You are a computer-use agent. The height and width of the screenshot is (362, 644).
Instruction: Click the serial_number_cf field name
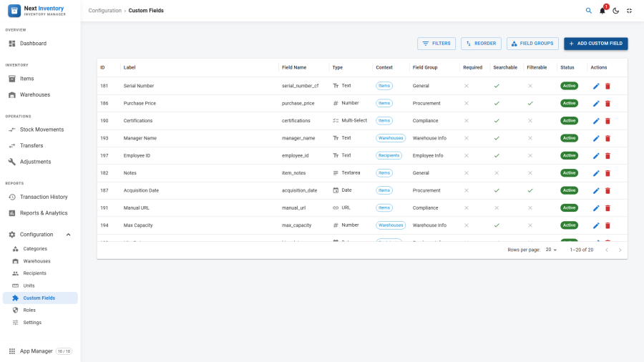(301, 86)
